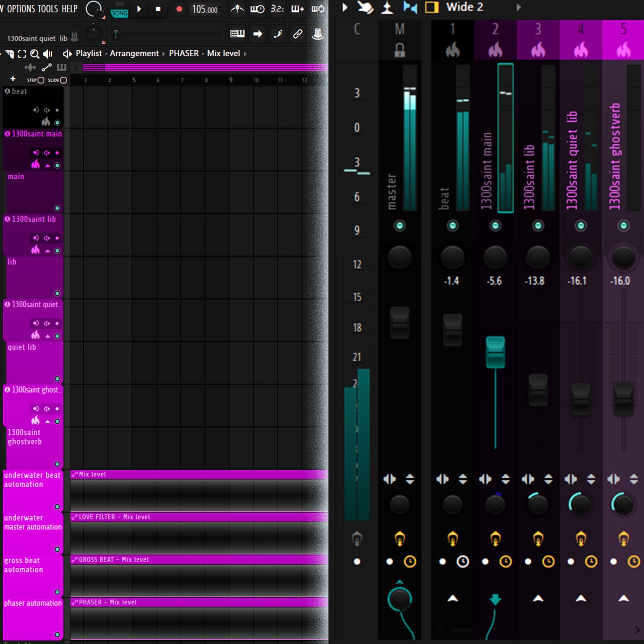
Task: Click the volume fader on mixer track 2
Action: pos(495,352)
